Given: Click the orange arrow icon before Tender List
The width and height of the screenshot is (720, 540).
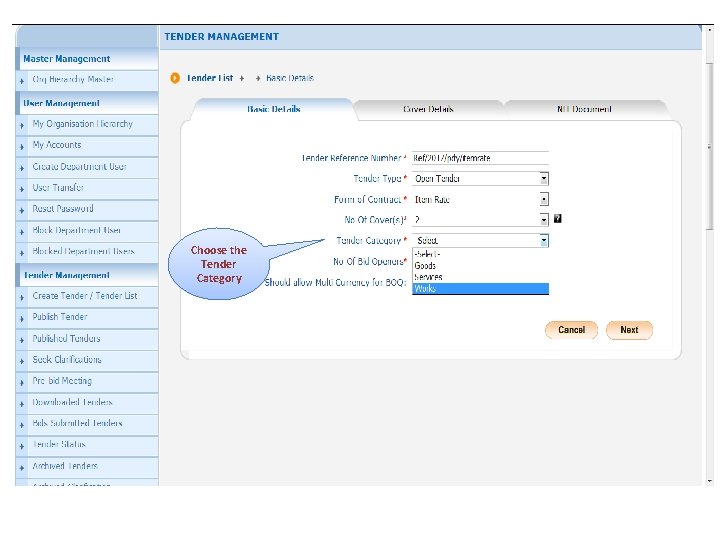Looking at the screenshot, I should (x=175, y=78).
